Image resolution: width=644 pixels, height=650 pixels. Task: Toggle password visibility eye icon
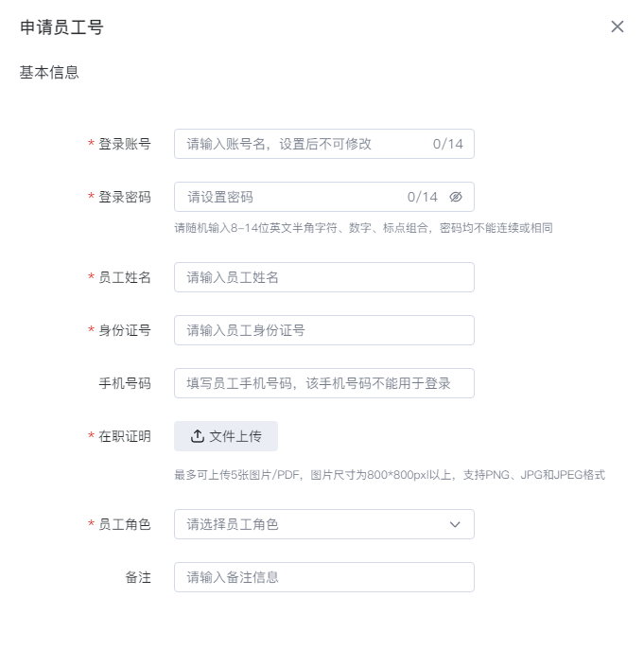click(x=456, y=197)
